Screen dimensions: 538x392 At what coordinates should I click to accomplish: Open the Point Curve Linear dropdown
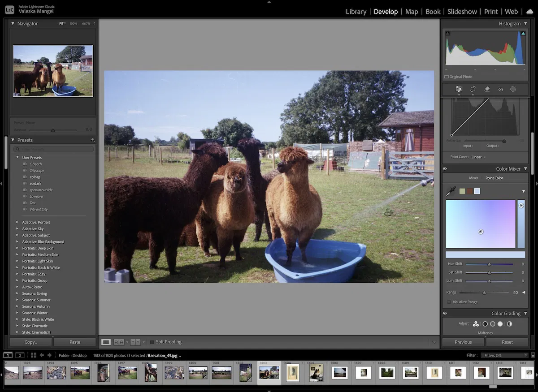click(478, 157)
